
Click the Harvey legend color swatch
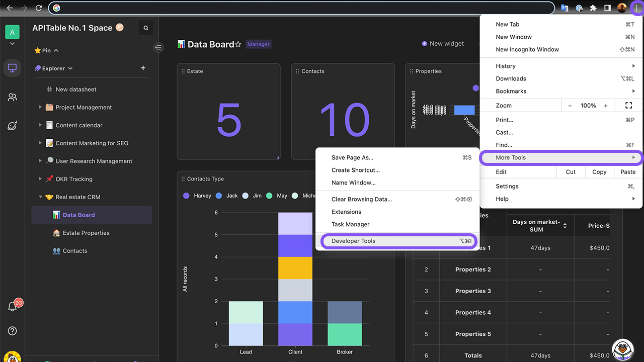pos(186,196)
